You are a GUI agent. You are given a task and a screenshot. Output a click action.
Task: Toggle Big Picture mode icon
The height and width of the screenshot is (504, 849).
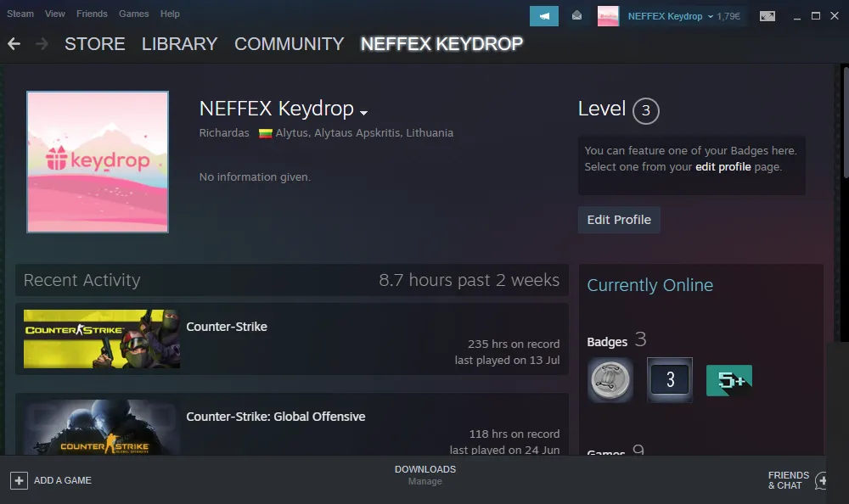click(x=767, y=16)
